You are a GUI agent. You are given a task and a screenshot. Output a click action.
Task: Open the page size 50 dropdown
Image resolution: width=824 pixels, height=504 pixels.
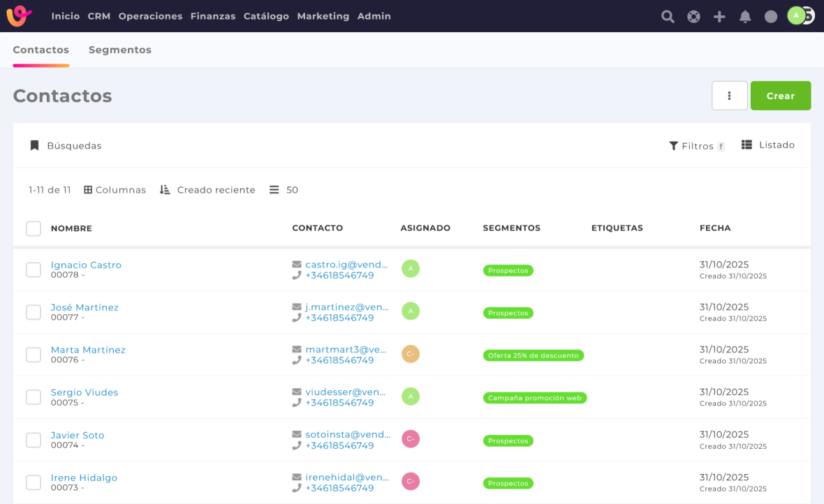tap(284, 190)
